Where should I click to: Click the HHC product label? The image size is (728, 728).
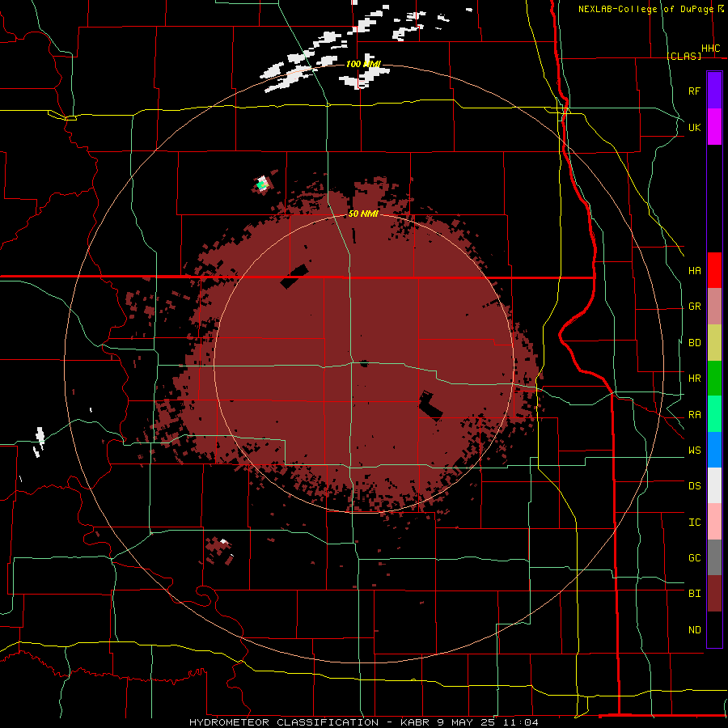(x=710, y=49)
